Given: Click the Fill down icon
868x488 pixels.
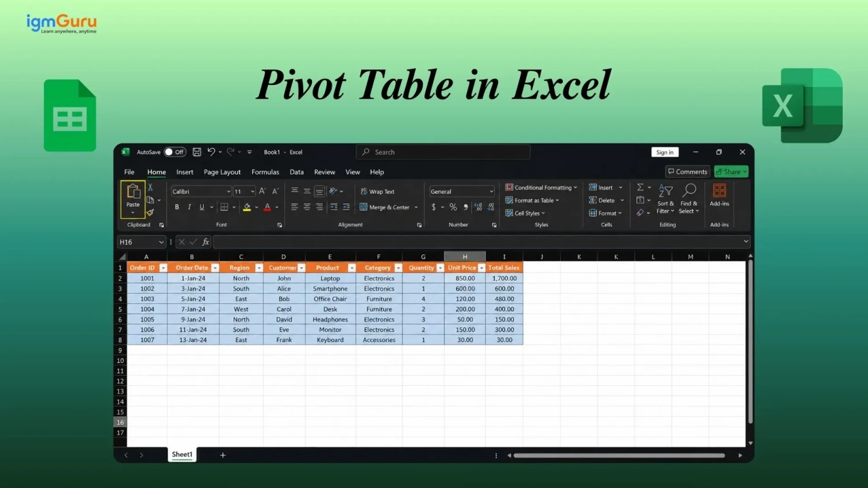Looking at the screenshot, I should tap(640, 200).
